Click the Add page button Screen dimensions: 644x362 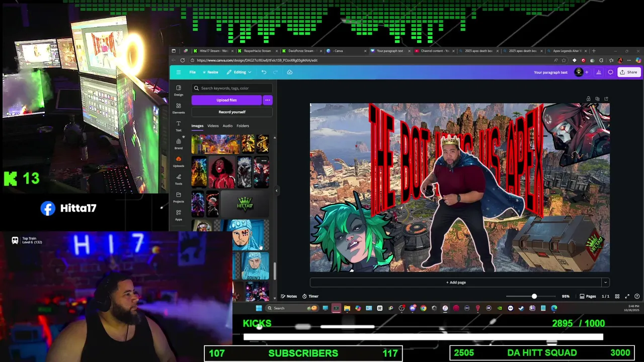456,283
